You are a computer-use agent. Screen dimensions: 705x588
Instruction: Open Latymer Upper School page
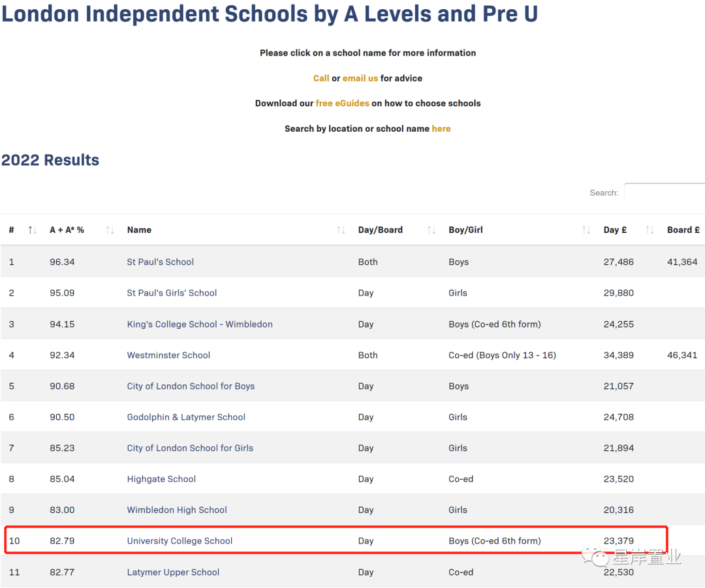pos(173,572)
